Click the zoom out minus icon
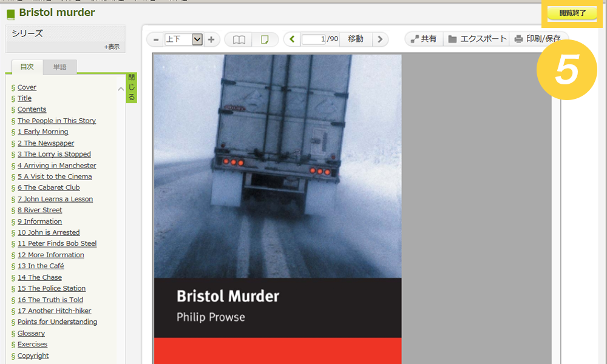 [156, 39]
